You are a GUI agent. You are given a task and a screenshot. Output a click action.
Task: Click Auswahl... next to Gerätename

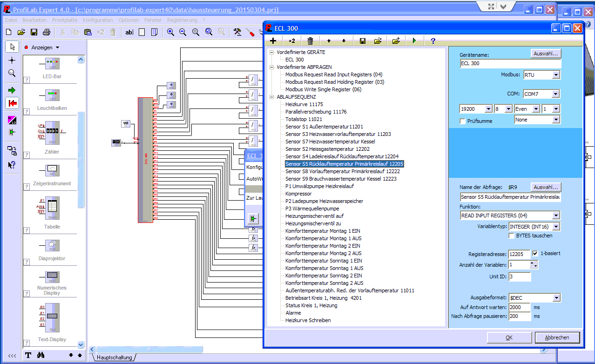pos(546,54)
